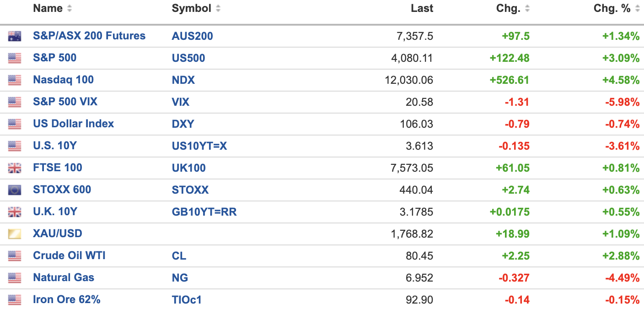The width and height of the screenshot is (644, 315).
Task: Click the AUS200 symbol link
Action: [192, 36]
